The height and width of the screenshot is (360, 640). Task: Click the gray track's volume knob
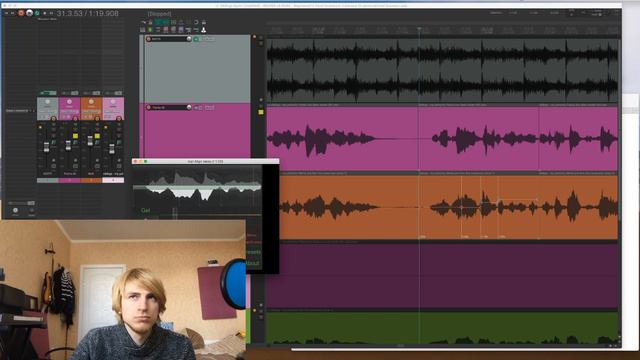(189, 39)
